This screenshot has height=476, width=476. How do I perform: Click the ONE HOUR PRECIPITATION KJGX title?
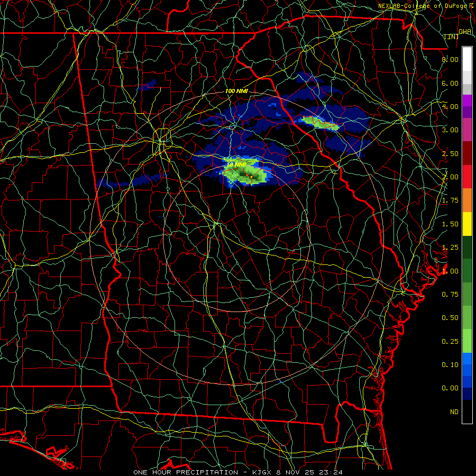[x=237, y=472]
